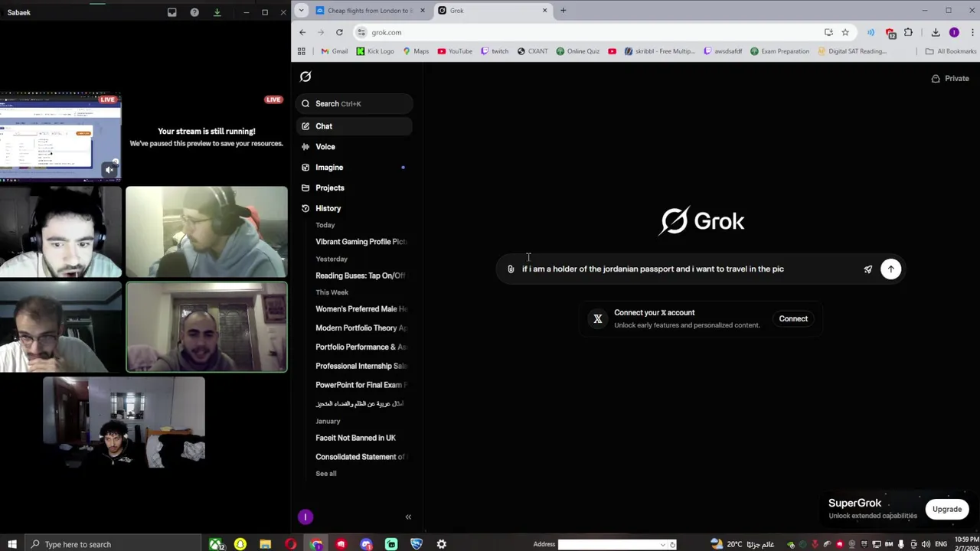Open the Search field in the Grok sidebar
980x551 pixels.
pos(354,103)
